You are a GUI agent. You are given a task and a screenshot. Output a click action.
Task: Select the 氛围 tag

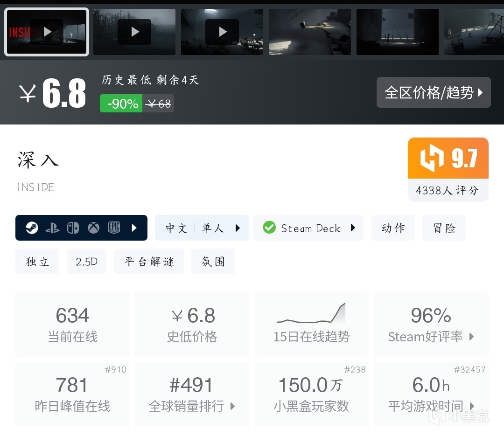click(x=213, y=261)
